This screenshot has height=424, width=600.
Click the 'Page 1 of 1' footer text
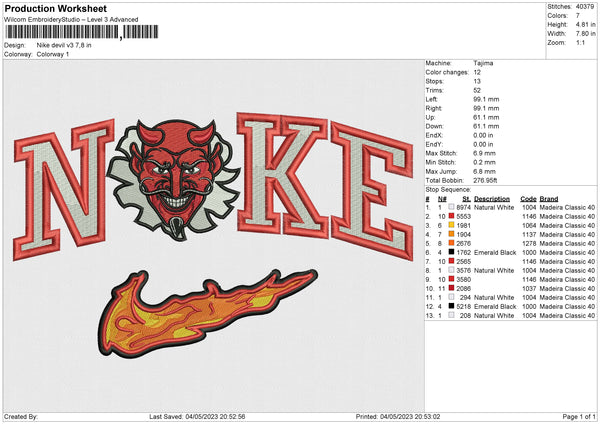[579, 416]
